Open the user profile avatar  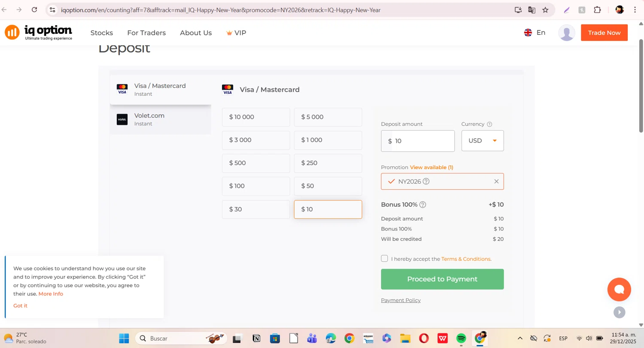(567, 33)
